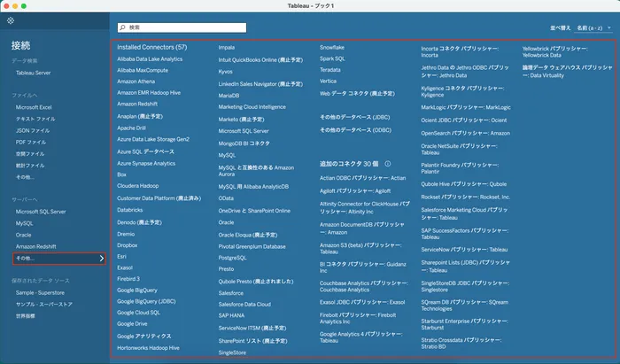Choose Teradata connector
620x364 pixels.
tap(329, 70)
